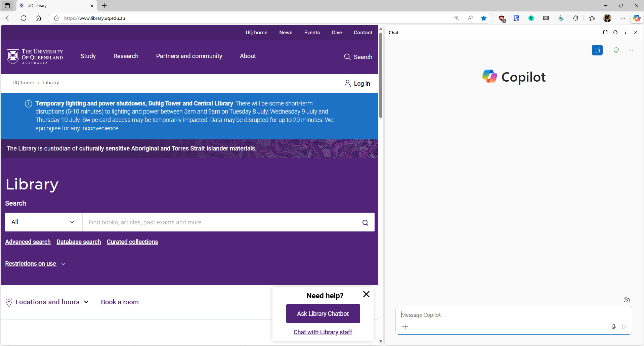This screenshot has height=346, width=644.
Task: Expand Locations and hours dropdown
Action: 52,302
